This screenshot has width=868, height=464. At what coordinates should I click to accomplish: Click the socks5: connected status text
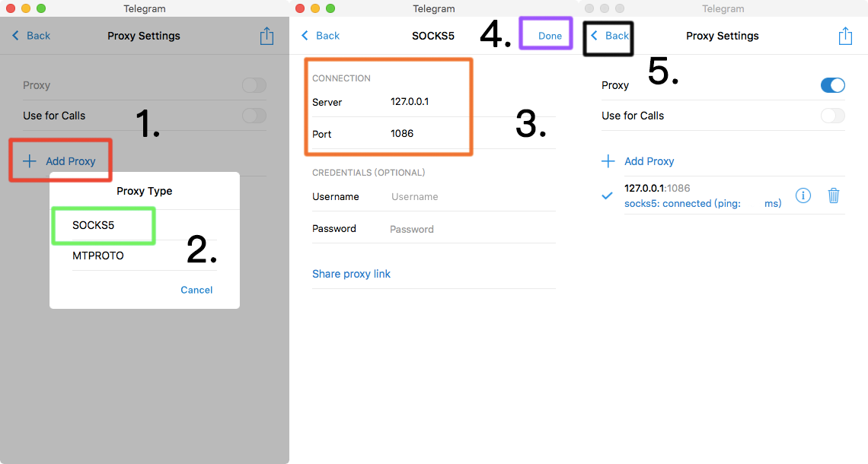tap(703, 204)
